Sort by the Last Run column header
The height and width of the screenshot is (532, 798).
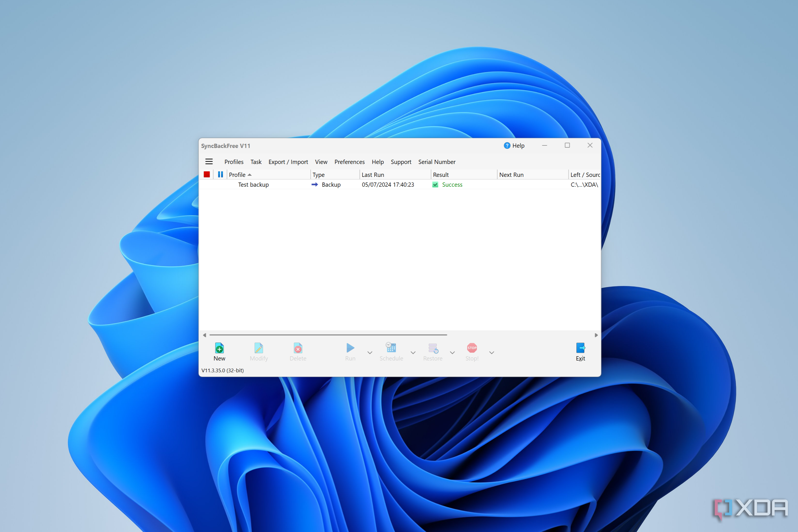tap(395, 174)
